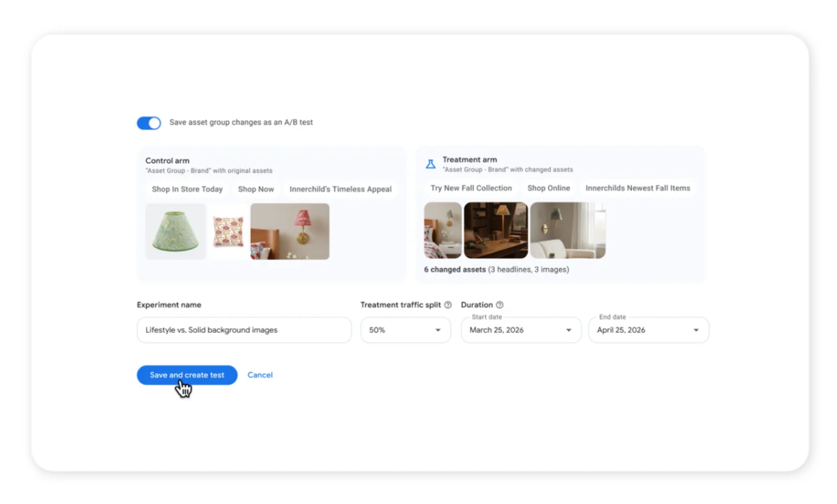
Task: Open the Duration help icon
Action: point(499,305)
